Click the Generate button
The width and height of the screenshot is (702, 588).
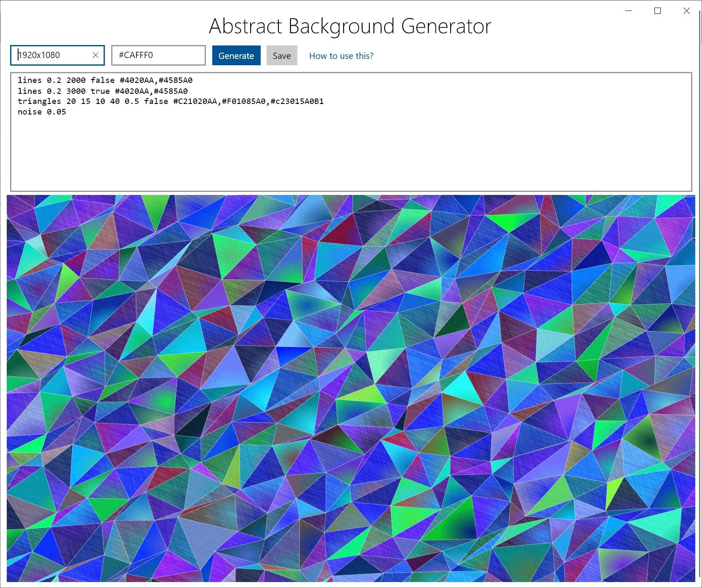point(236,56)
